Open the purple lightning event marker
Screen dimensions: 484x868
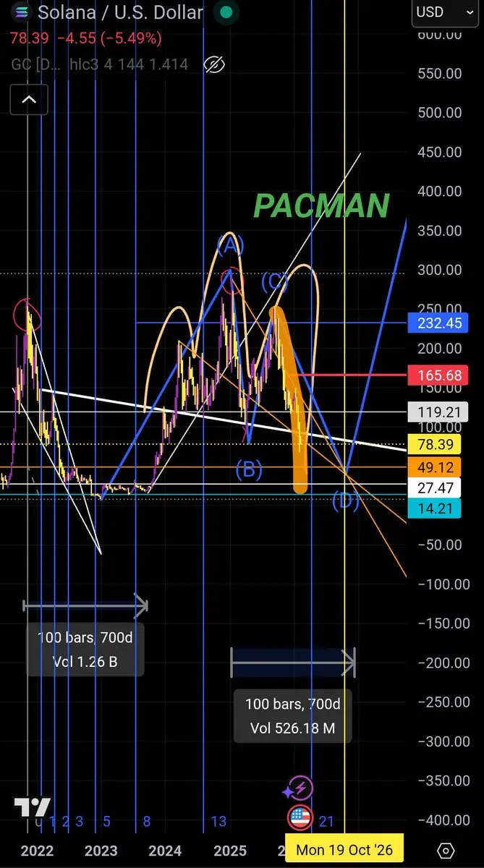pos(300,789)
